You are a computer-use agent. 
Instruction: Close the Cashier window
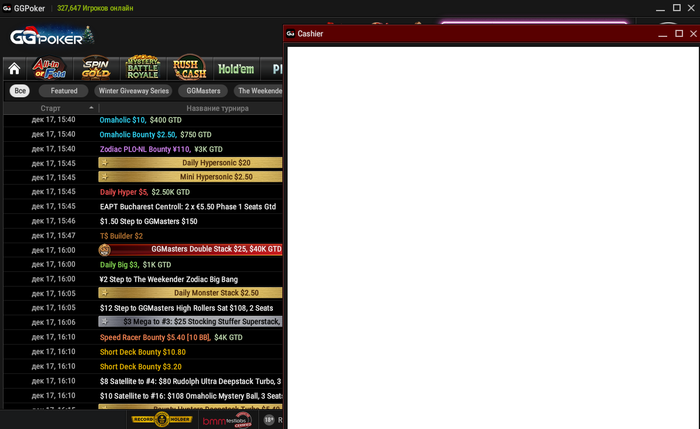coord(693,33)
